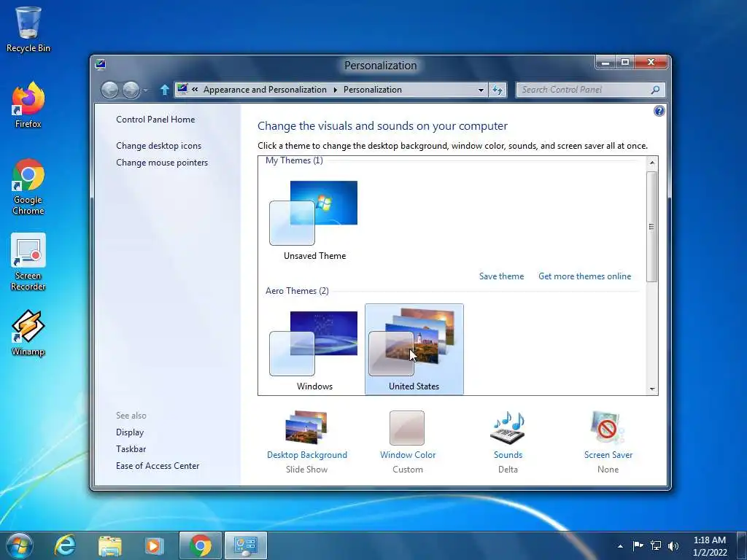Open Ease of Access Center link
The image size is (747, 560).
coord(158,466)
